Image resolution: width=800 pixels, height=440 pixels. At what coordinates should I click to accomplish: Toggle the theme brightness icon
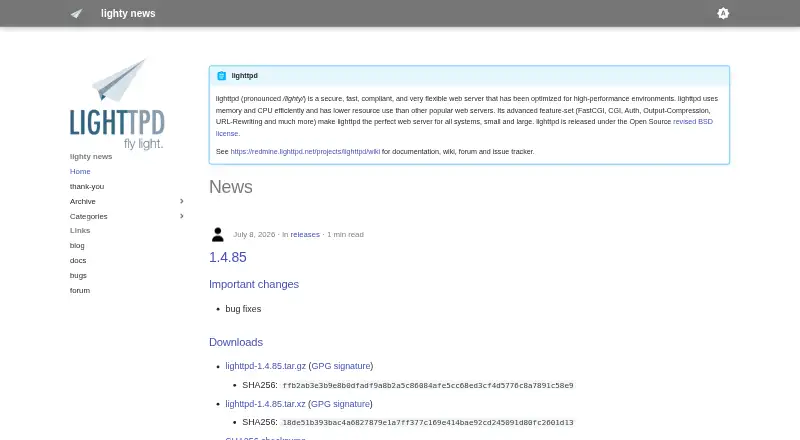(x=723, y=13)
